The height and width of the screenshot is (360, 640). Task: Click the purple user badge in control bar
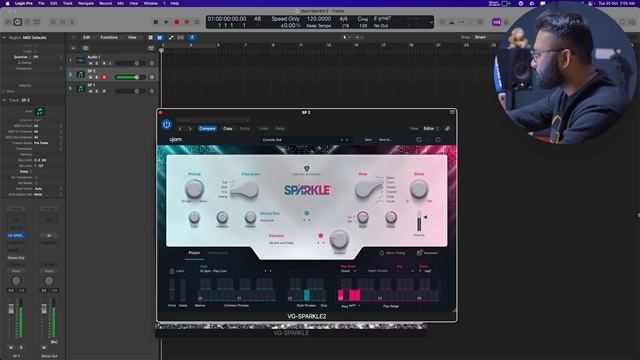pos(496,22)
